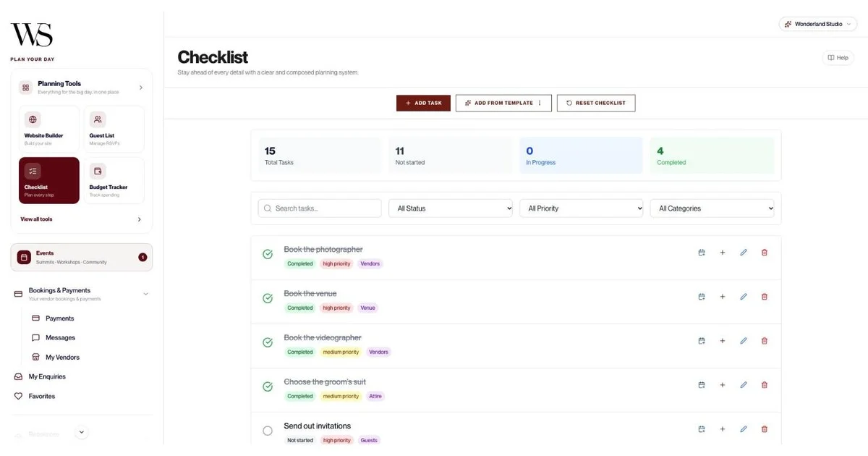This screenshot has height=456, width=868.
Task: Uncheck the completed Book the photographer task
Action: [x=268, y=255]
